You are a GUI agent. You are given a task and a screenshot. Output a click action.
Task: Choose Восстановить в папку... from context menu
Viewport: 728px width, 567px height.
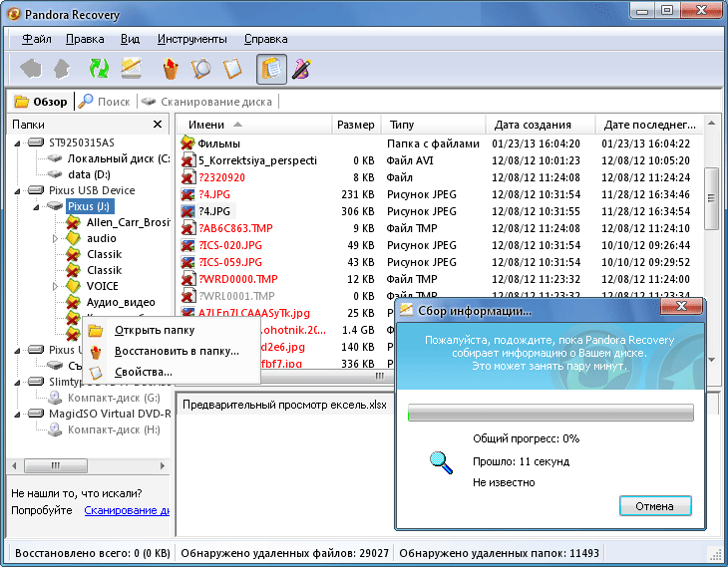[x=171, y=351]
